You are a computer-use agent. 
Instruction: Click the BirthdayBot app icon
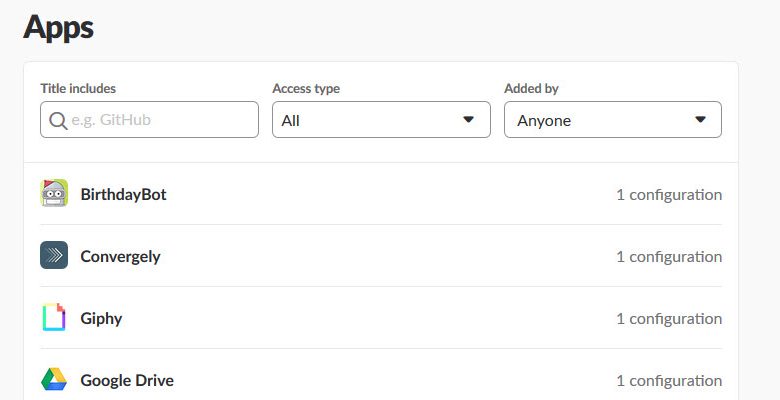coord(54,194)
